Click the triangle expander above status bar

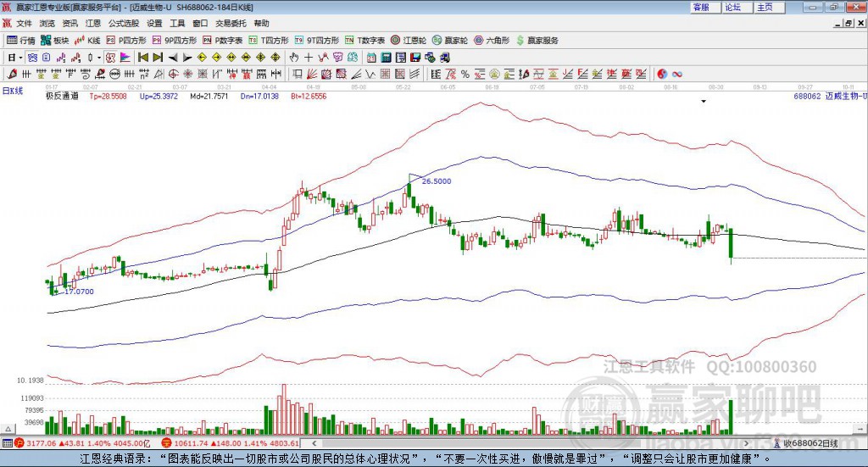(x=8, y=429)
